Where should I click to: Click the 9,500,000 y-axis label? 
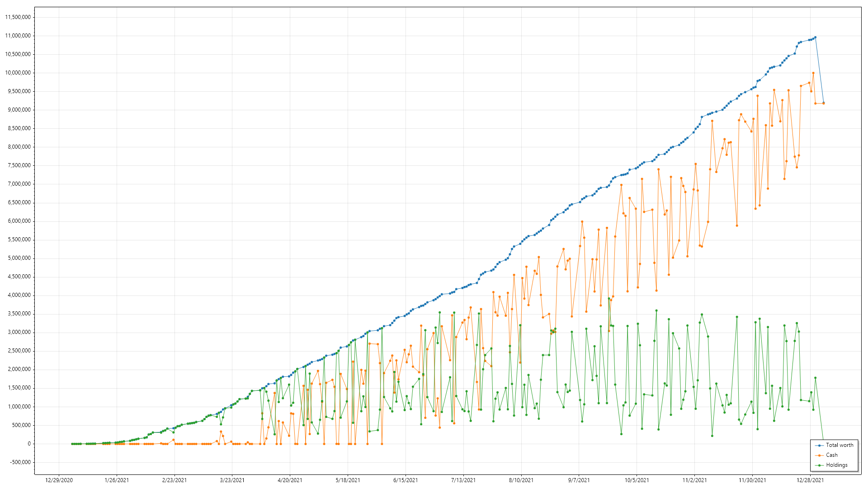[x=19, y=91]
